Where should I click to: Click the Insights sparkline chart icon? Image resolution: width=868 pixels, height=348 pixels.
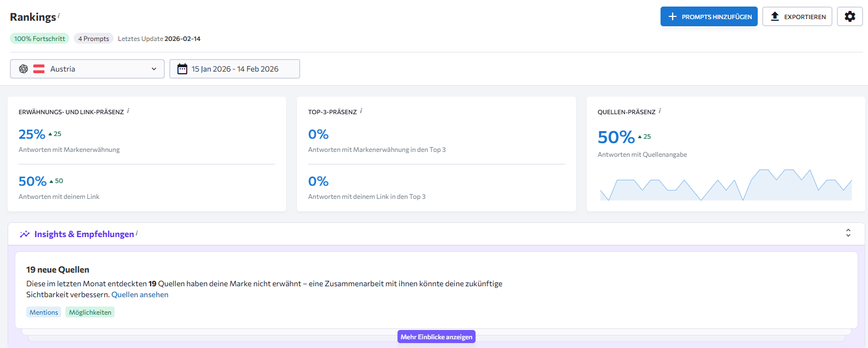[25, 234]
